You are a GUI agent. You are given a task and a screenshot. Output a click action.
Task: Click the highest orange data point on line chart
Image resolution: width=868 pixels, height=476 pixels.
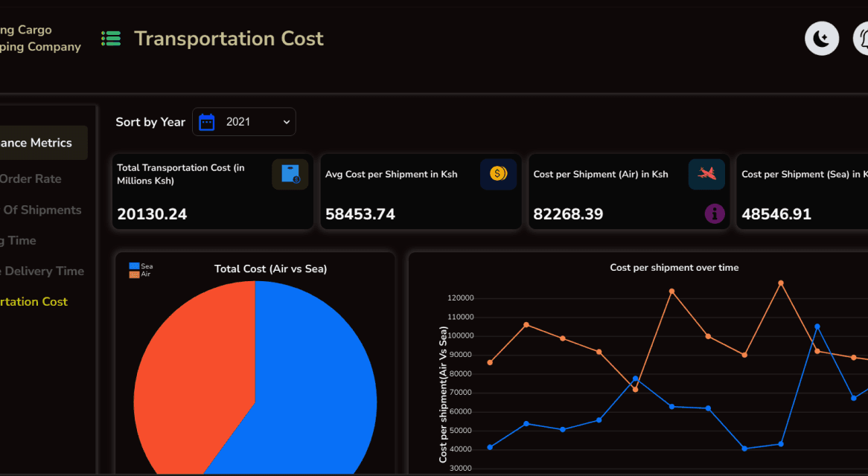pyautogui.click(x=781, y=283)
